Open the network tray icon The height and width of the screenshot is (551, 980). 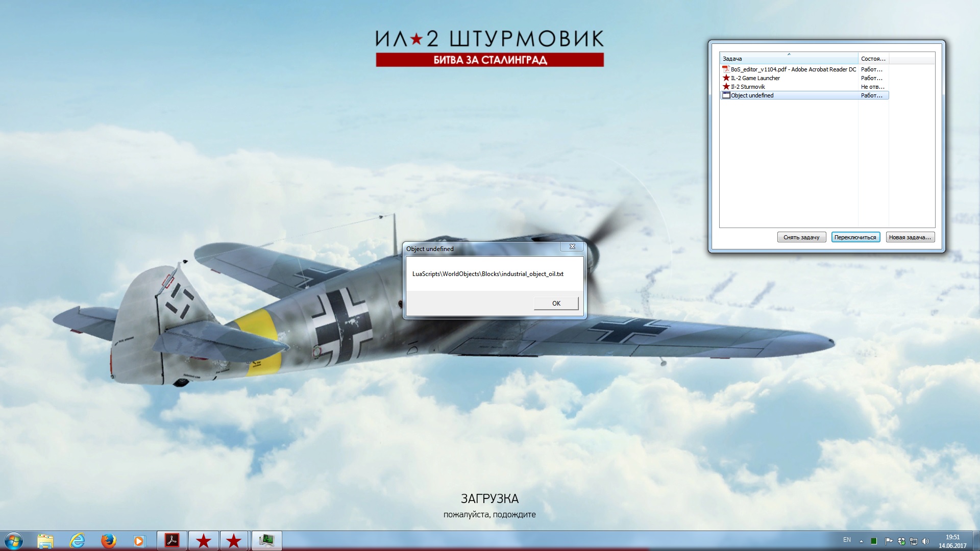point(914,541)
